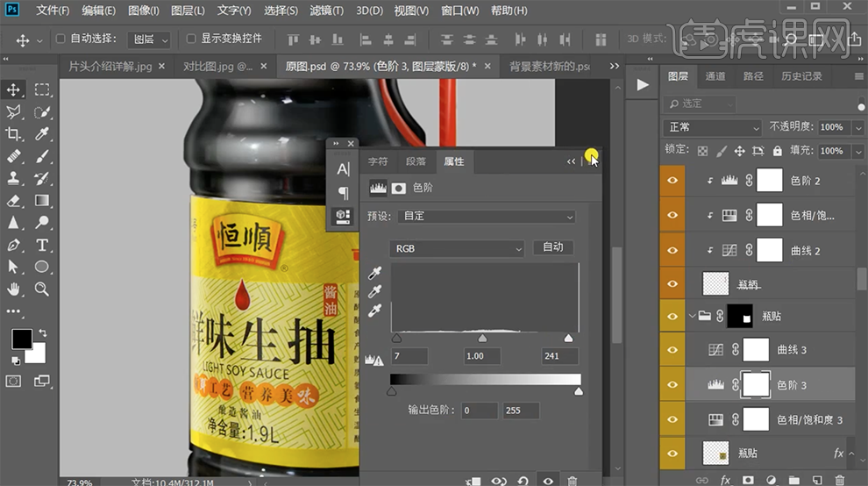Click the Play action button

[643, 84]
